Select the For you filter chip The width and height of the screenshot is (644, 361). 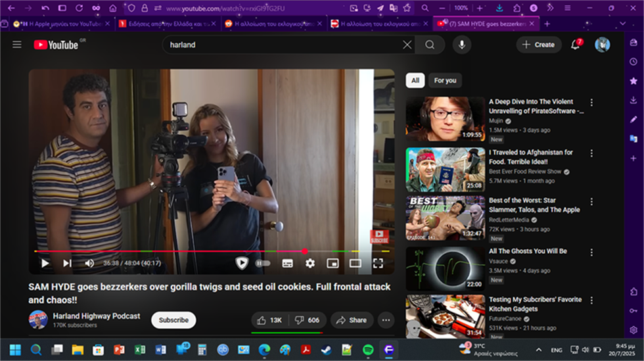coord(446,80)
